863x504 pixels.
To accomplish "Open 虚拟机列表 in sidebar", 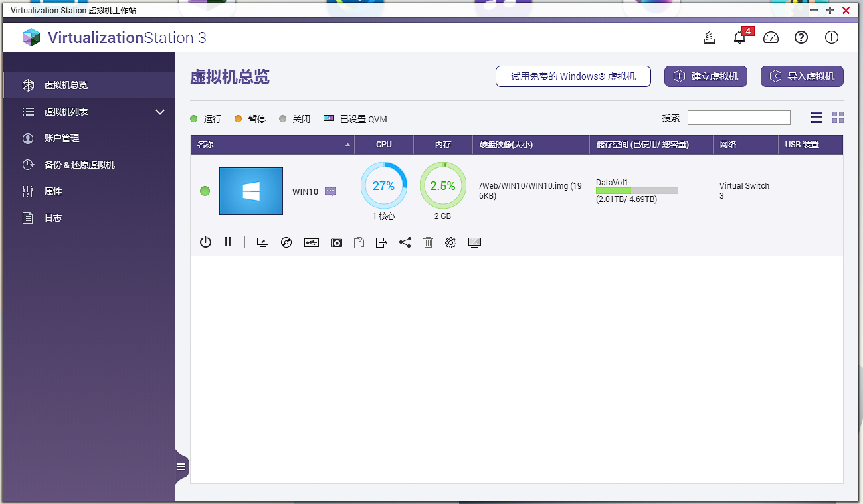I will coord(89,112).
